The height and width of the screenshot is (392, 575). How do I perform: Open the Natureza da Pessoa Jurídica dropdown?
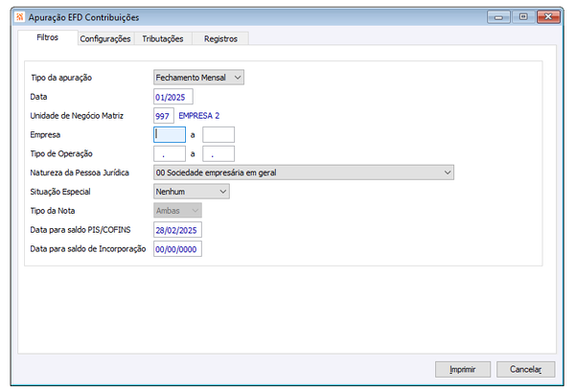point(304,173)
